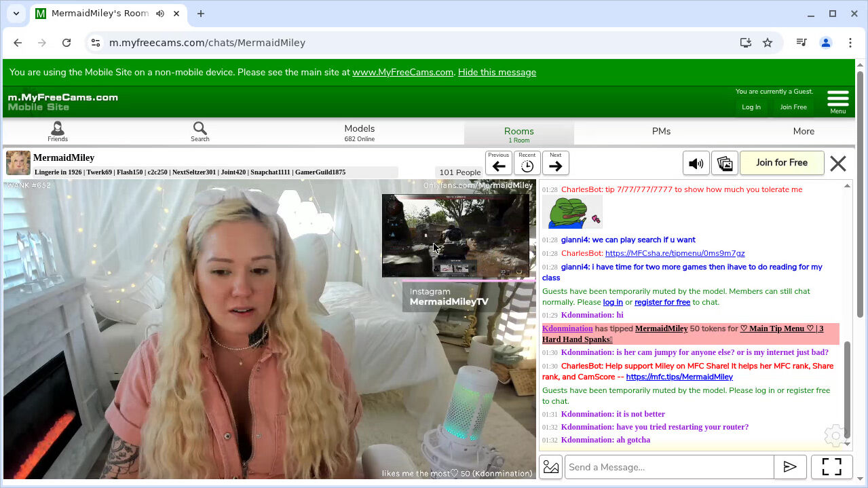Expand the More tab options
868x488 pixels.
click(804, 132)
